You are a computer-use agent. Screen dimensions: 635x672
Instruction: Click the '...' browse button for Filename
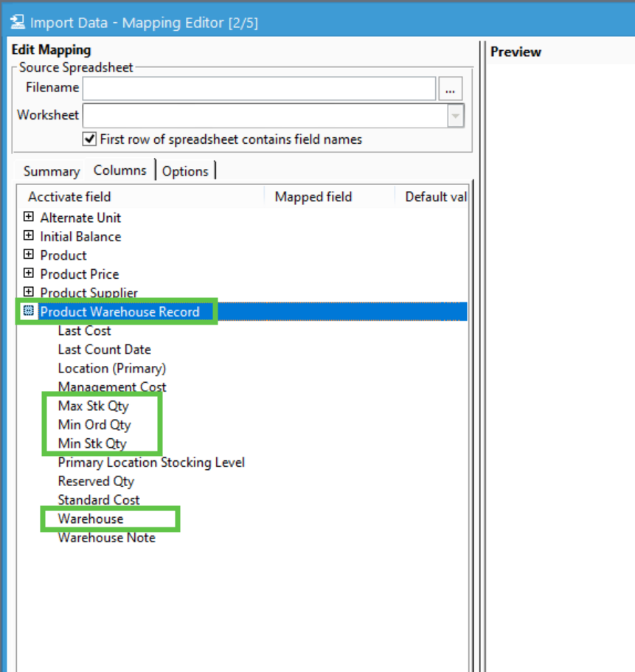451,88
